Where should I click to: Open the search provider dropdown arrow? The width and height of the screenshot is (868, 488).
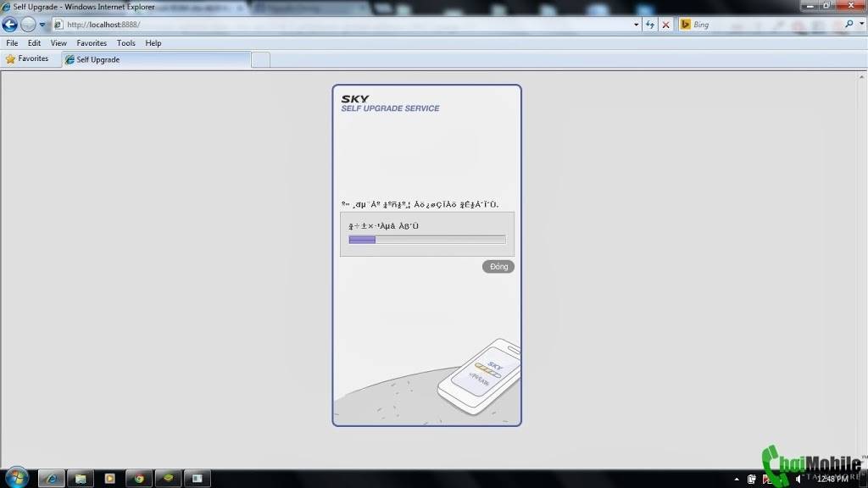(x=862, y=24)
